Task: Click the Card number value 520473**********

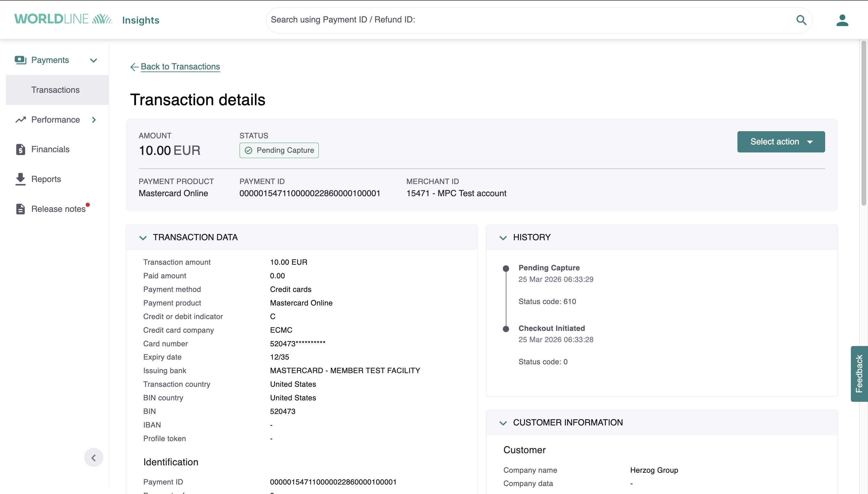Action: click(298, 344)
